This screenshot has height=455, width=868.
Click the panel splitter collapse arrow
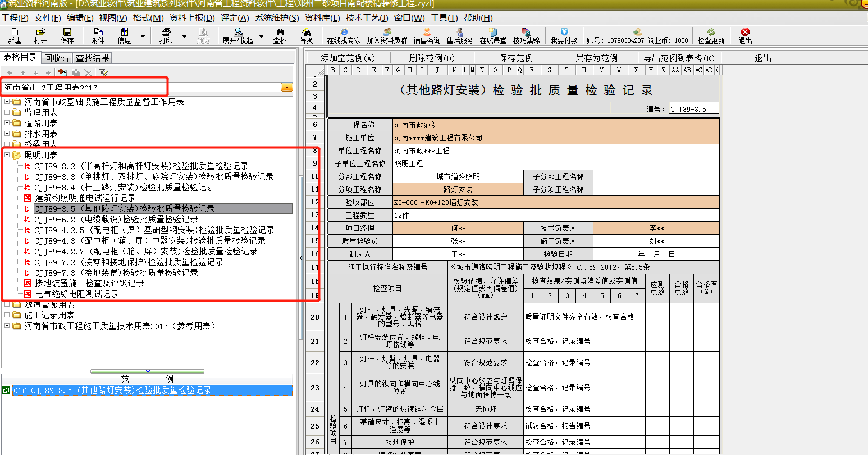click(301, 258)
